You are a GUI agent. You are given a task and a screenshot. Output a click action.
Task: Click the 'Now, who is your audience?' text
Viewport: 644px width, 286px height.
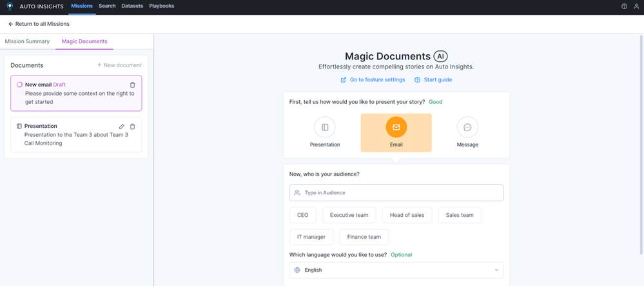(324, 174)
